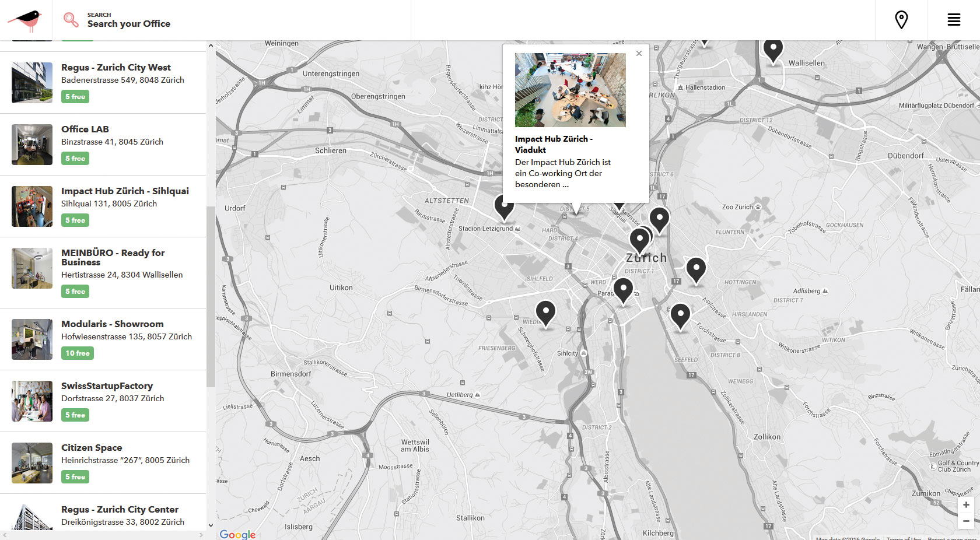Viewport: 980px width, 540px height.
Task: Open Impact Hub Zürich - Sihlquai listing
Action: coord(103,206)
